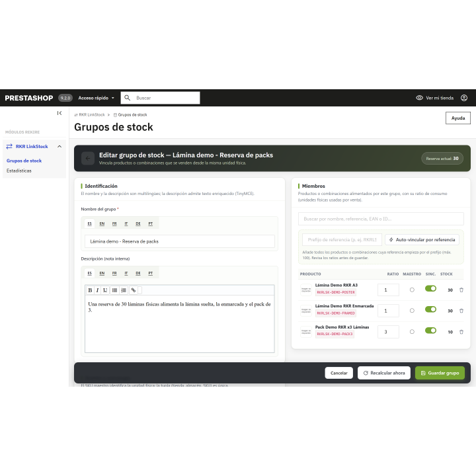Select DE tab for group name
476x476 pixels.
point(138,223)
